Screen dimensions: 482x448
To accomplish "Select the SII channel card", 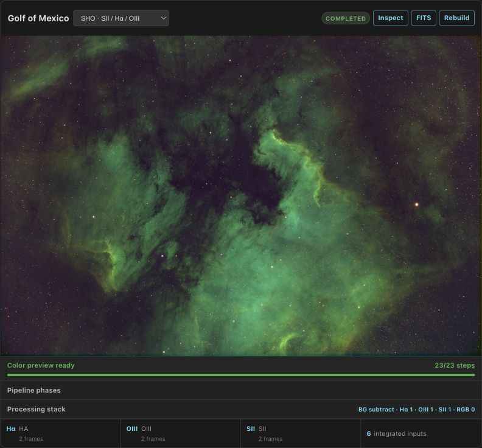I will pyautogui.click(x=301, y=433).
